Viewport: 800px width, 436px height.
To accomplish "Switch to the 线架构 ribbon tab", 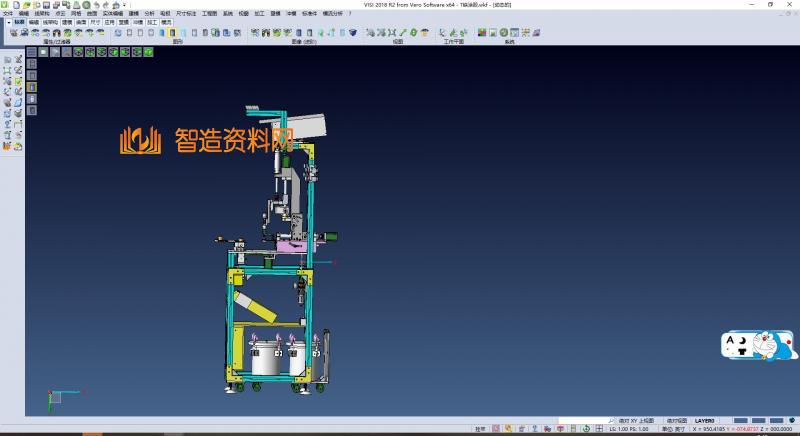I will [x=50, y=21].
